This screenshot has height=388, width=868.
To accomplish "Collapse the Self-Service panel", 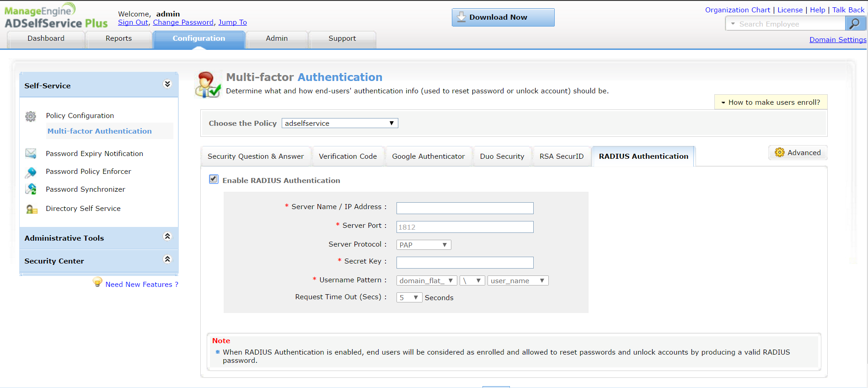I will [167, 84].
